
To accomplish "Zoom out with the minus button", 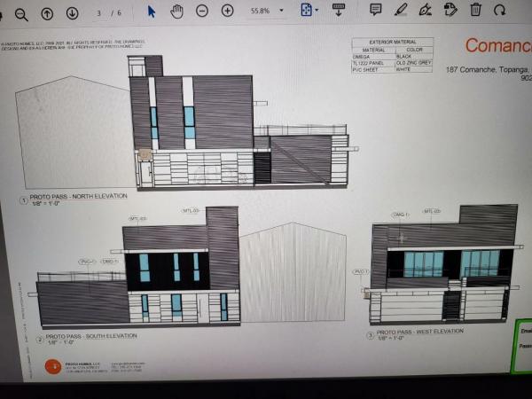I will click(x=202, y=12).
